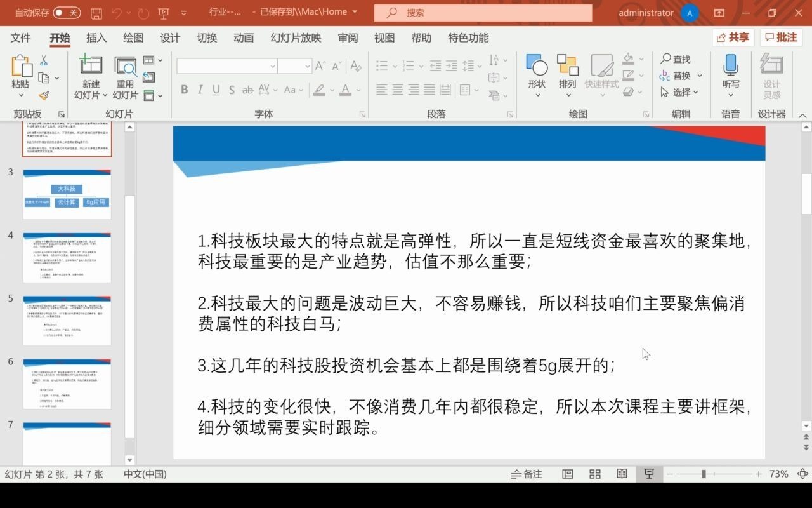Open slide Layout dropdown
This screenshot has width=812, height=508.
[153, 60]
